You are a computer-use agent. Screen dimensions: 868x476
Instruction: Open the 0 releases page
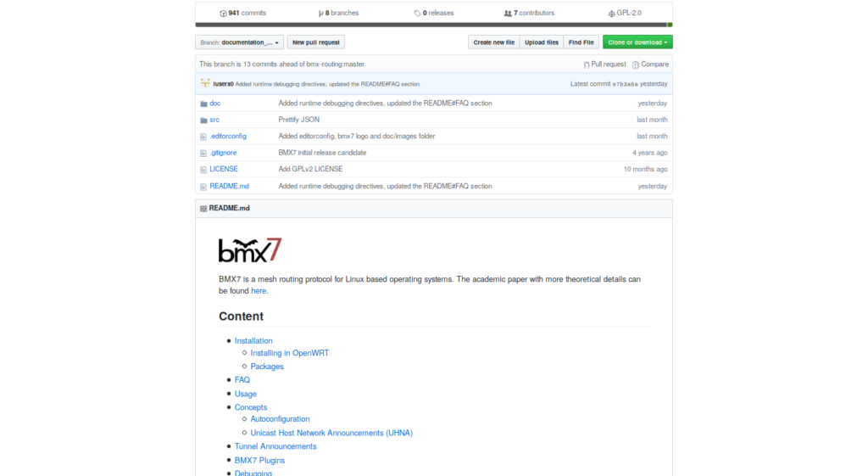(434, 13)
